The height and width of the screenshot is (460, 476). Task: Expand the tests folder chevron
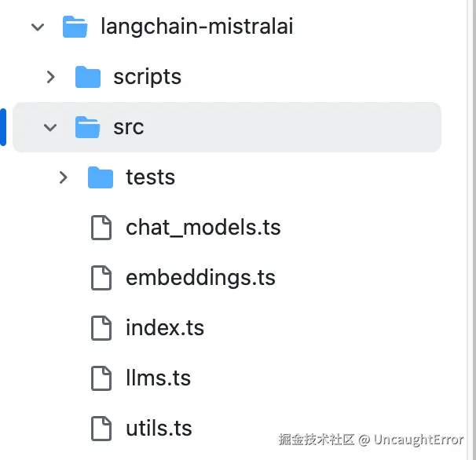pos(63,177)
